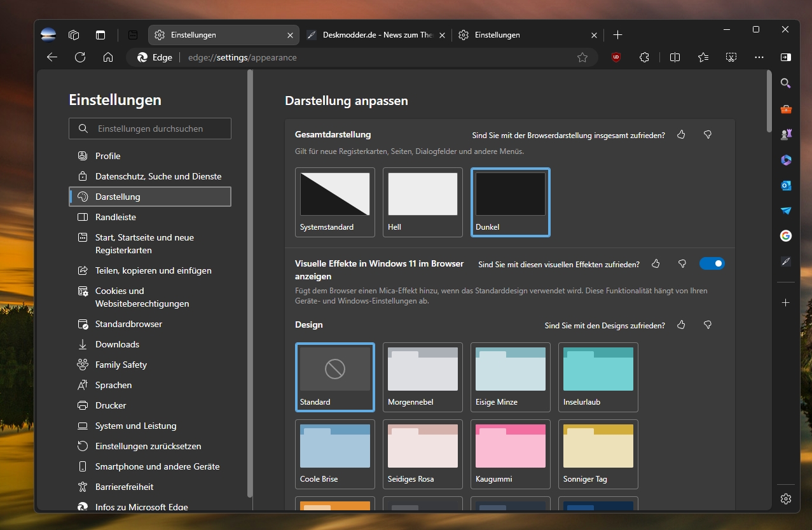The image size is (812, 530).
Task: Give thumbs down for the designs
Action: [708, 325]
